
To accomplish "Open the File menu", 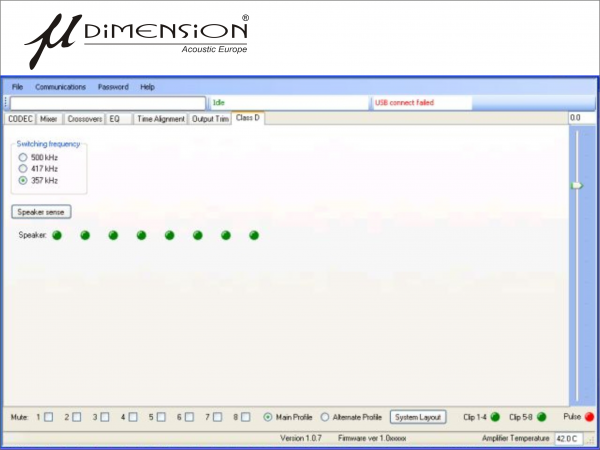I will [x=17, y=87].
